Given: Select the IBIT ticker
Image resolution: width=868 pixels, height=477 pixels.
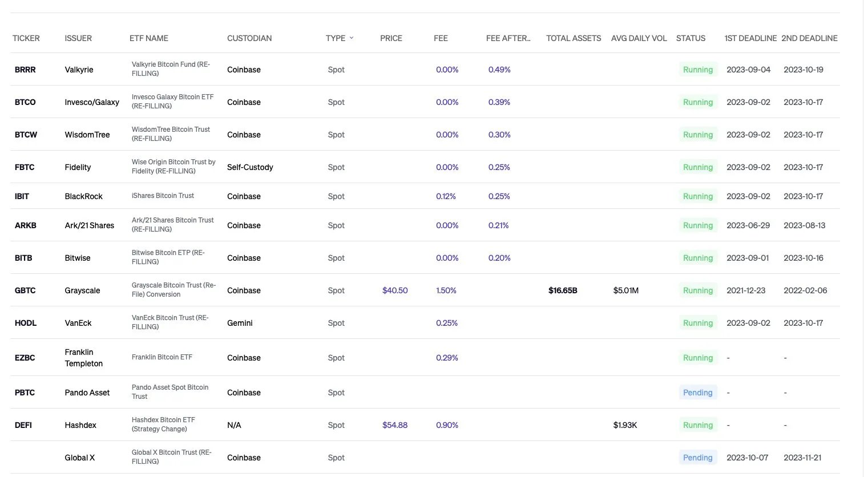Looking at the screenshot, I should (x=22, y=196).
